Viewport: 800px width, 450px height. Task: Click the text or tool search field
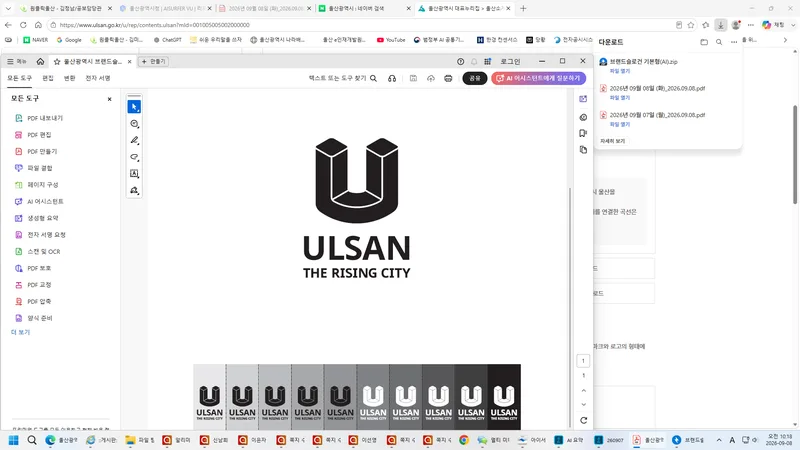[337, 78]
